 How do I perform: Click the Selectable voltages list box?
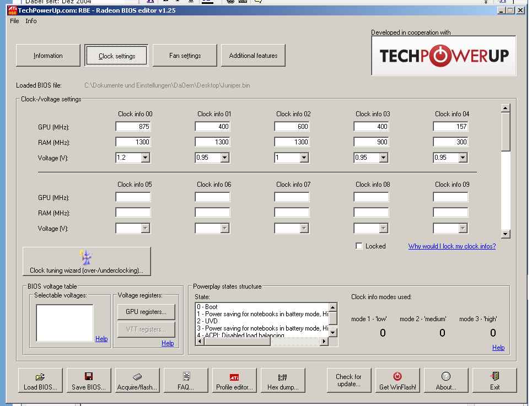coord(65,323)
